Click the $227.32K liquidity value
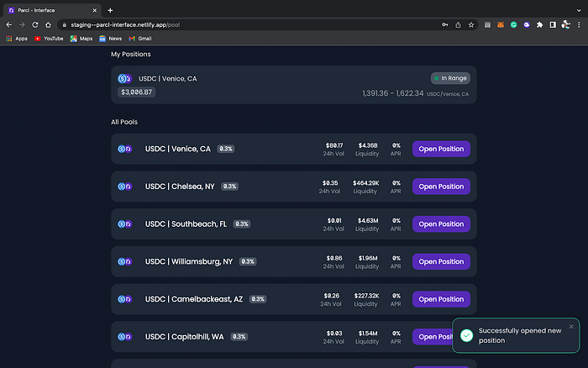588x368 pixels. pos(366,296)
